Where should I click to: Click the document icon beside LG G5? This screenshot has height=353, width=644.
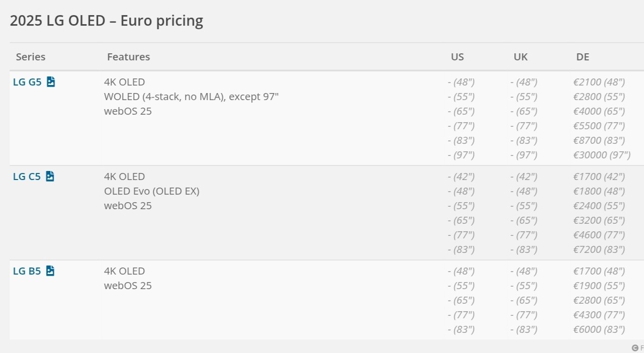tap(51, 82)
